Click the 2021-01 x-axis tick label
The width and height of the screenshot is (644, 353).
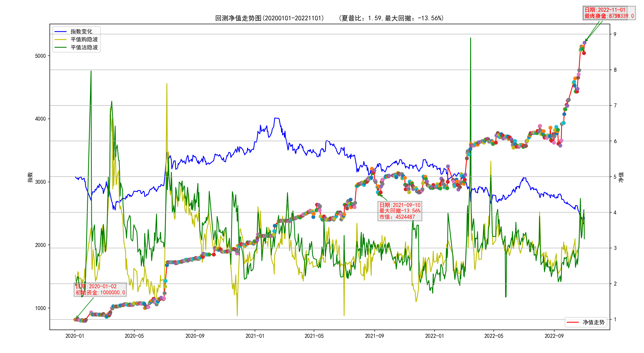click(255, 336)
